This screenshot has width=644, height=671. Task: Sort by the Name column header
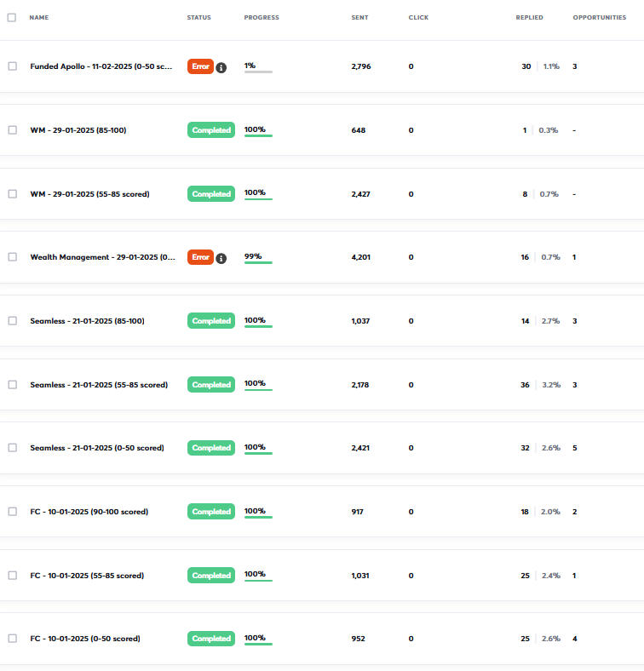point(39,17)
